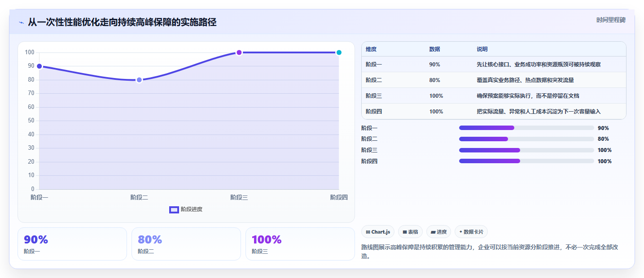The image size is (644, 278).
Task: Click the 维度 column header
Action: (371, 49)
